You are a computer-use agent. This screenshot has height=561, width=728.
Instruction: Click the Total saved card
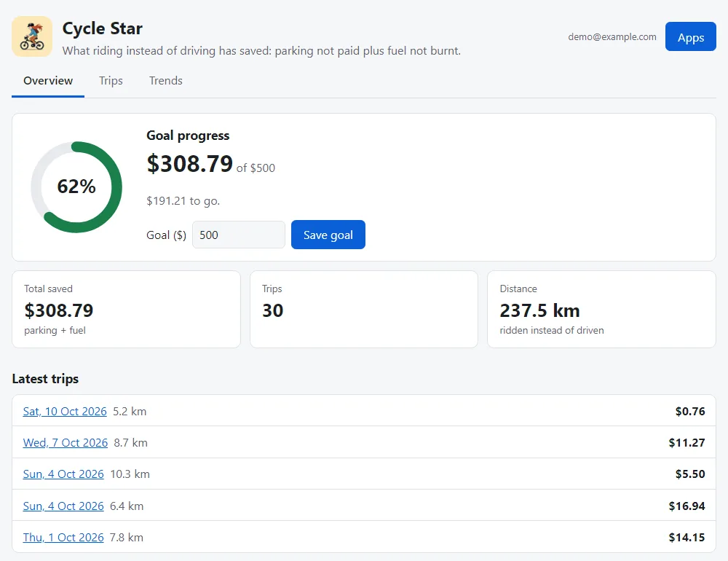(x=126, y=309)
